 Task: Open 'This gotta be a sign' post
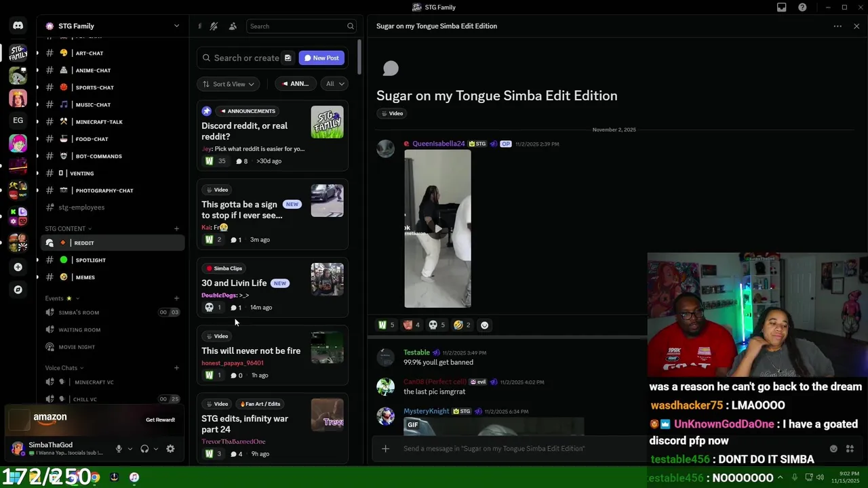(273, 214)
